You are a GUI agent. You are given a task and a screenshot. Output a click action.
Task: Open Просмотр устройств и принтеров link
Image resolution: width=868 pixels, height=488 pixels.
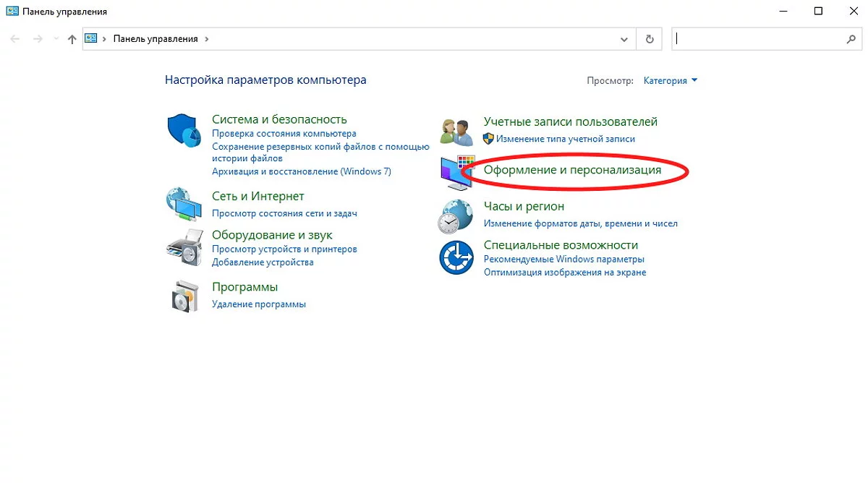(284, 249)
